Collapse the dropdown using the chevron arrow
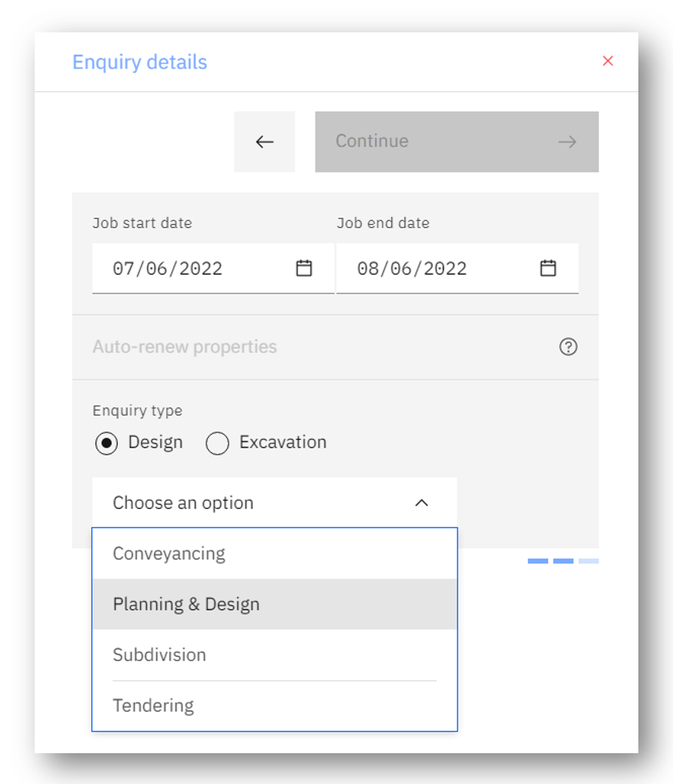The height and width of the screenshot is (784, 673). 421,503
